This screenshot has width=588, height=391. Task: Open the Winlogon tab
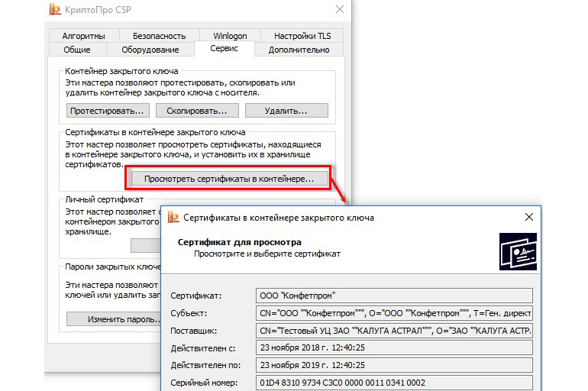tap(230, 36)
